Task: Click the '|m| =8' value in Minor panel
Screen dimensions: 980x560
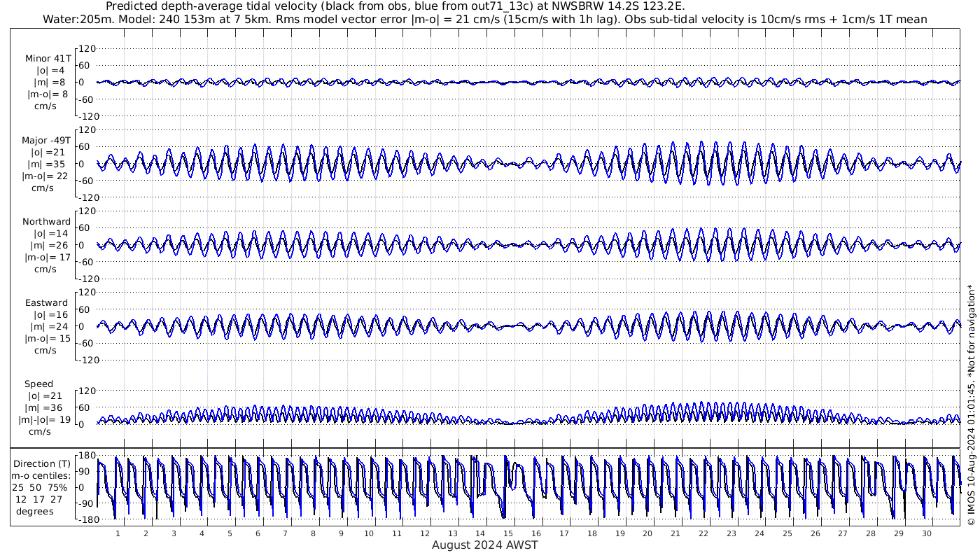Action: [x=50, y=83]
